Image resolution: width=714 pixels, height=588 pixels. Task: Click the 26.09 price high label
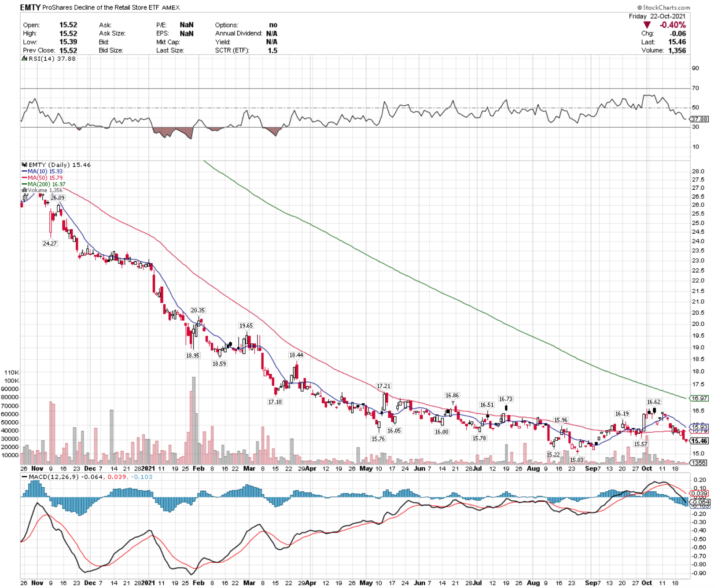(x=57, y=198)
